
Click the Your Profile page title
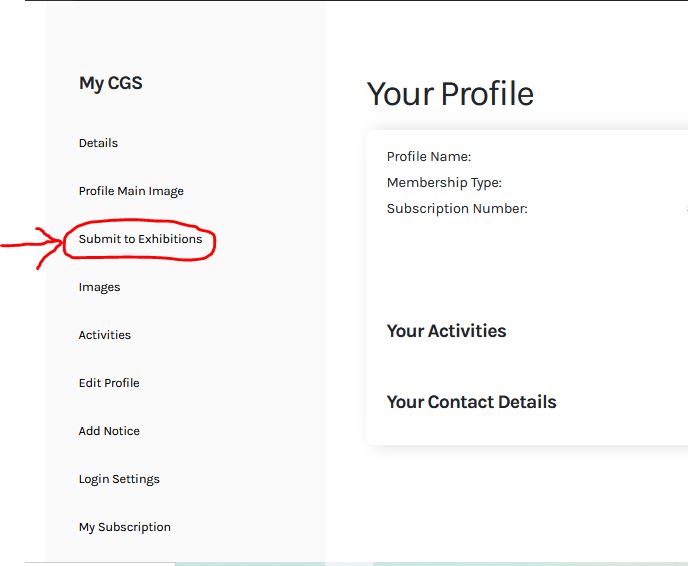coord(450,94)
